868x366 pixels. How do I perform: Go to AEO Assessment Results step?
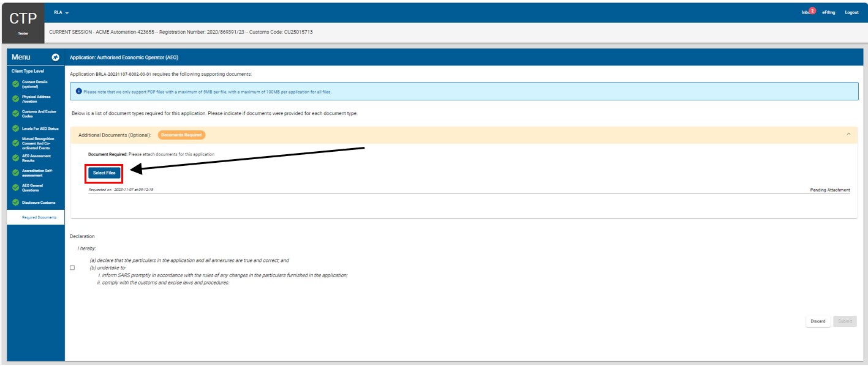tap(36, 158)
